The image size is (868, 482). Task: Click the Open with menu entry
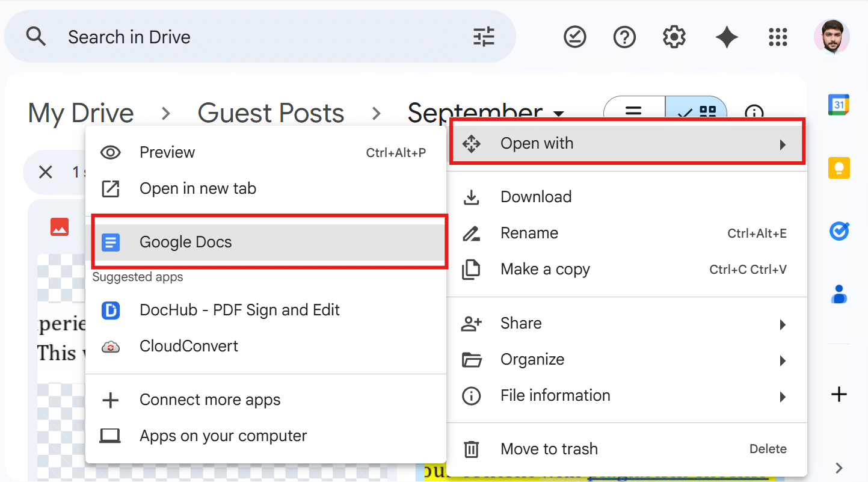tap(627, 143)
